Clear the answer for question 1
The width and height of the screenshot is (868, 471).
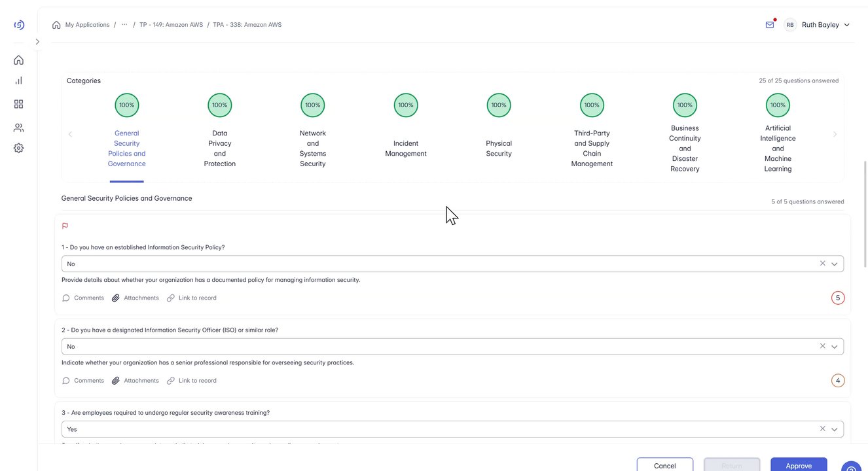(x=823, y=264)
